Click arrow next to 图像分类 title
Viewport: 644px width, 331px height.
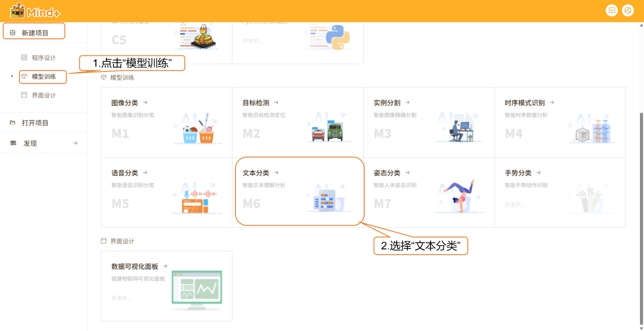point(145,103)
